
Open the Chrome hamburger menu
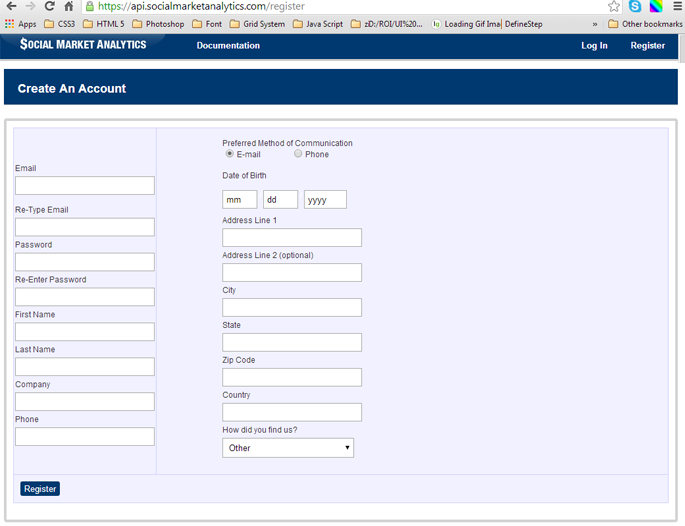point(677,6)
